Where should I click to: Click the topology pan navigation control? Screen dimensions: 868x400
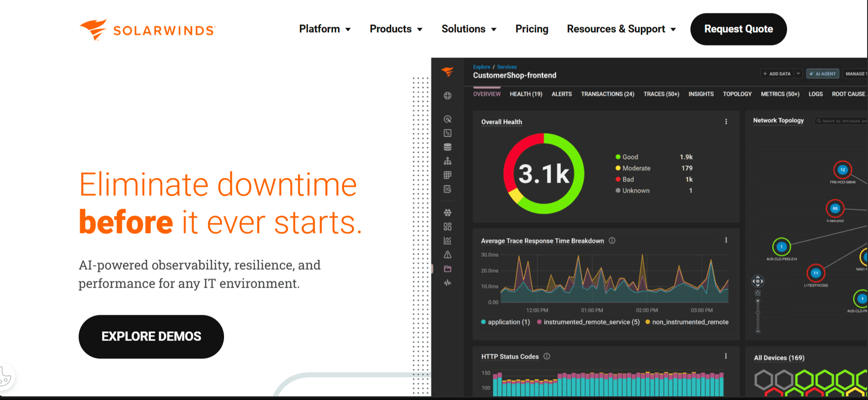758,281
